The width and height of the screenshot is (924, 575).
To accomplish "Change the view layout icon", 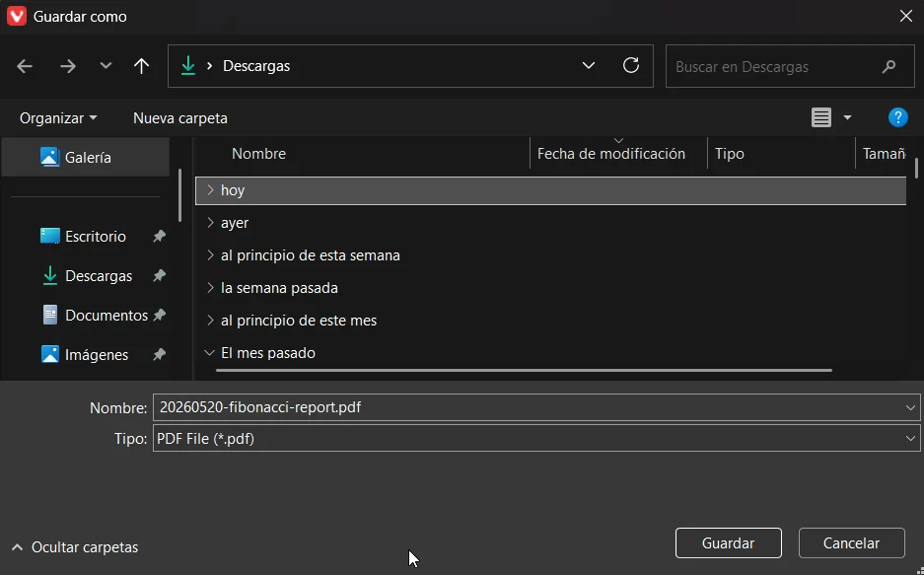I will point(821,117).
